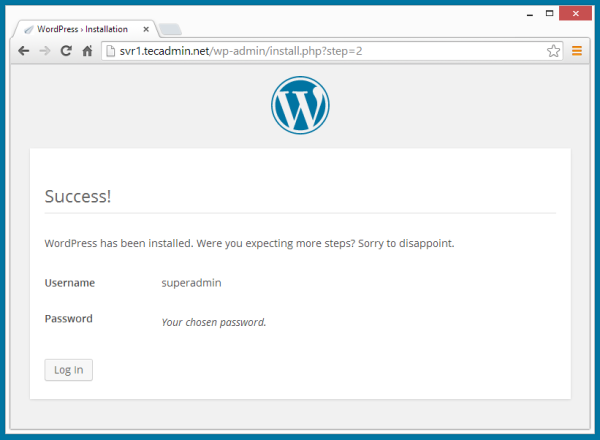This screenshot has width=600, height=440.
Task: Select the WordPress › Installation tab
Action: (x=80, y=29)
